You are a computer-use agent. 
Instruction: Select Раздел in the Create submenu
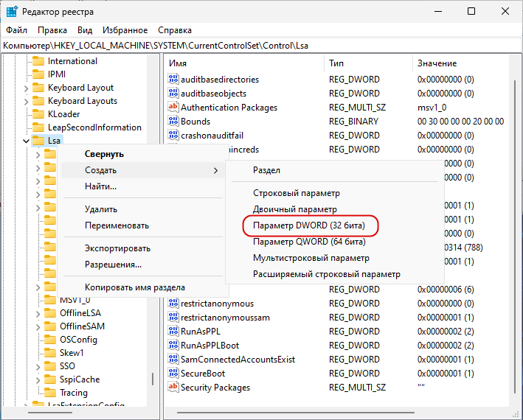[x=335, y=170]
